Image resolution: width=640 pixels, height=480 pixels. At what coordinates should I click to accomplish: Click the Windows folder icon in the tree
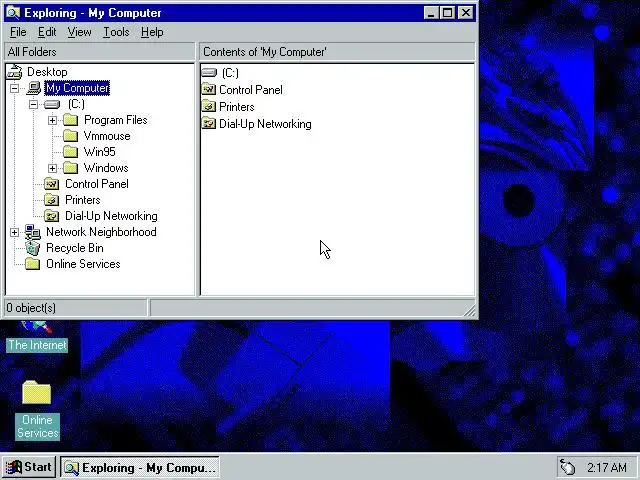pyautogui.click(x=71, y=168)
